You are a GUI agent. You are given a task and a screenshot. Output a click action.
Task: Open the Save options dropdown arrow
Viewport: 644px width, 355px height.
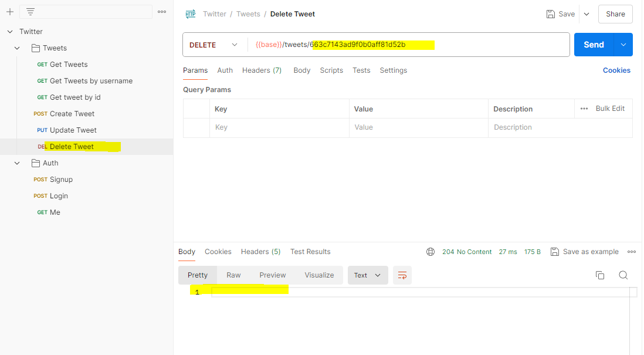click(587, 14)
